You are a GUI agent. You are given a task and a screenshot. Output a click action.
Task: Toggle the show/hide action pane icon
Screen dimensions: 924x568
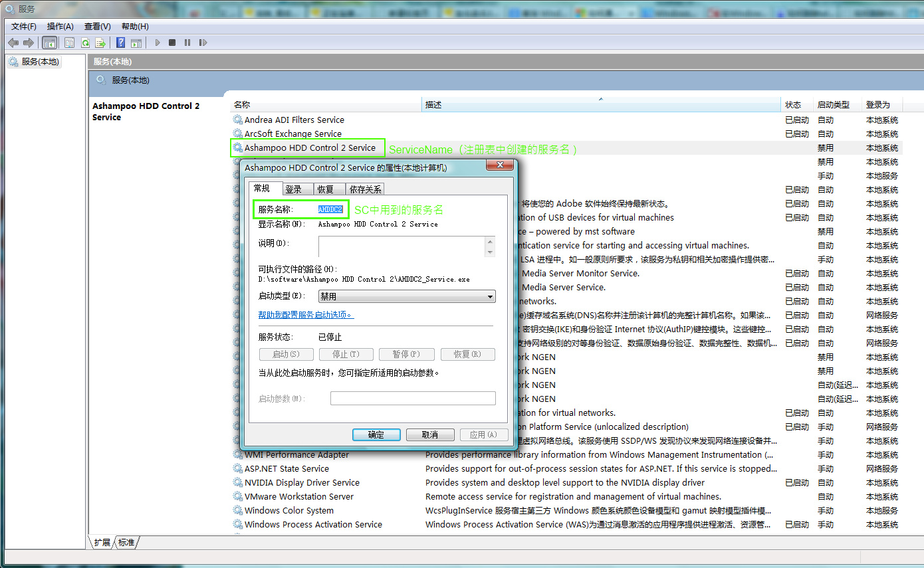136,43
